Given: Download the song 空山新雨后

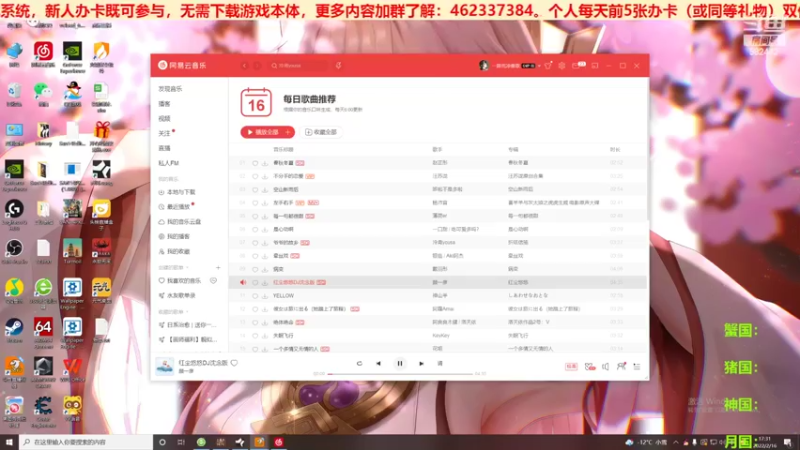Looking at the screenshot, I should [265, 190].
